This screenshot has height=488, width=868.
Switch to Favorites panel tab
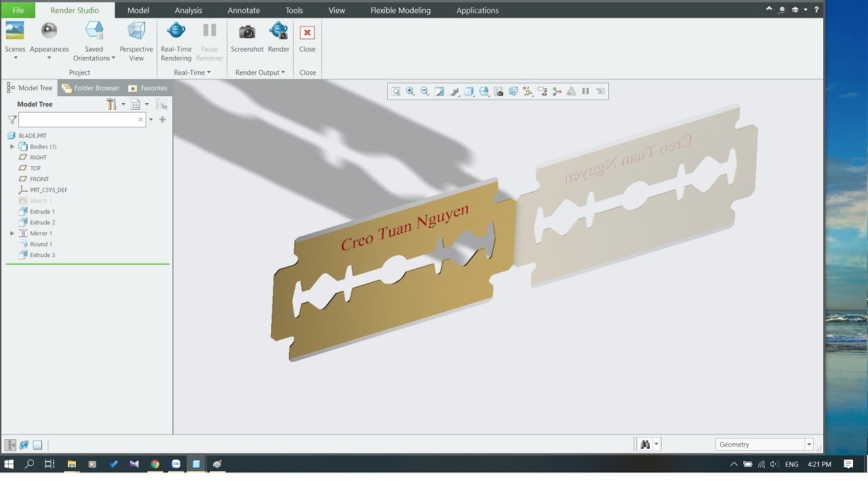click(147, 88)
